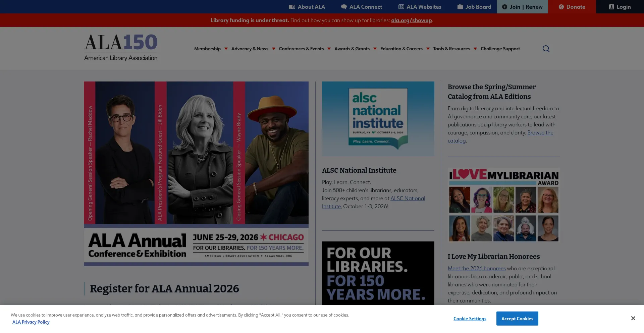Open the ALA Websites link
Viewport: 644px width, 333px height.
pyautogui.click(x=420, y=7)
